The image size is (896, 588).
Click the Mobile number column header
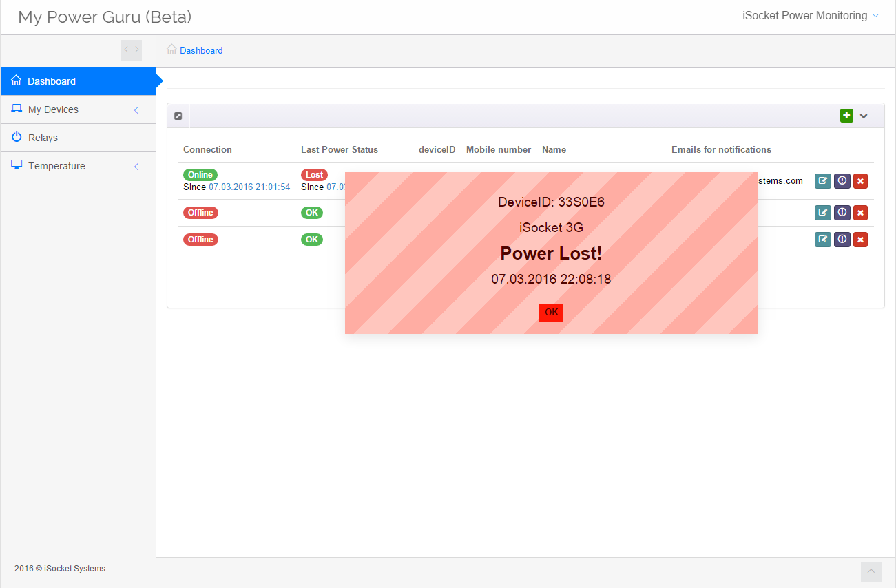(499, 149)
